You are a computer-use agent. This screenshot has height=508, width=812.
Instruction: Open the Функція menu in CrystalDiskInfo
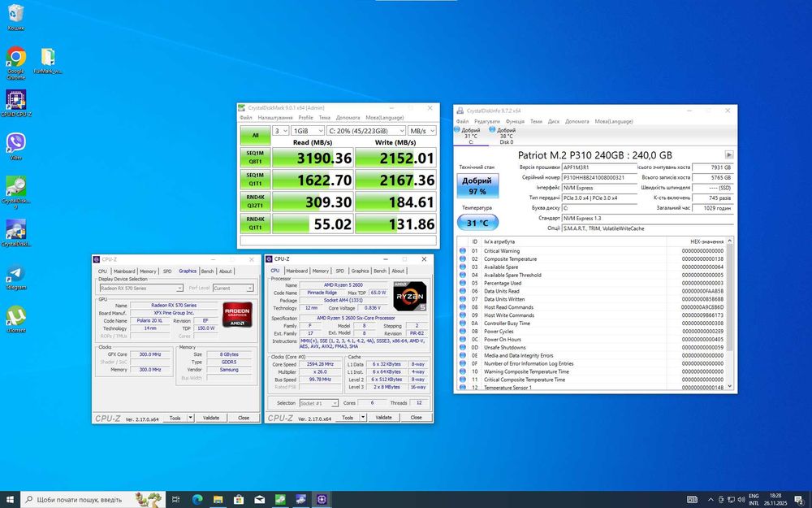515,121
